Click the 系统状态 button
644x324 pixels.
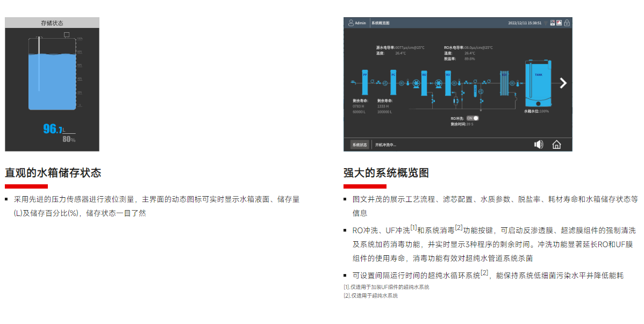coord(359,145)
